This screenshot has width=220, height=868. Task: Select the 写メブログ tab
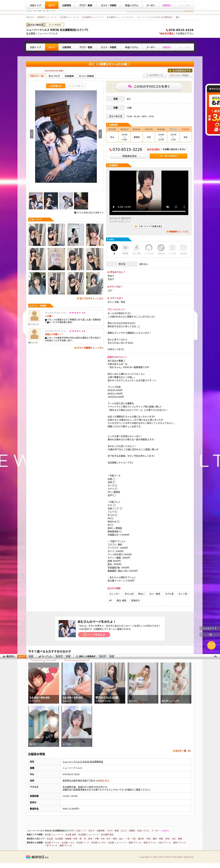54,76
